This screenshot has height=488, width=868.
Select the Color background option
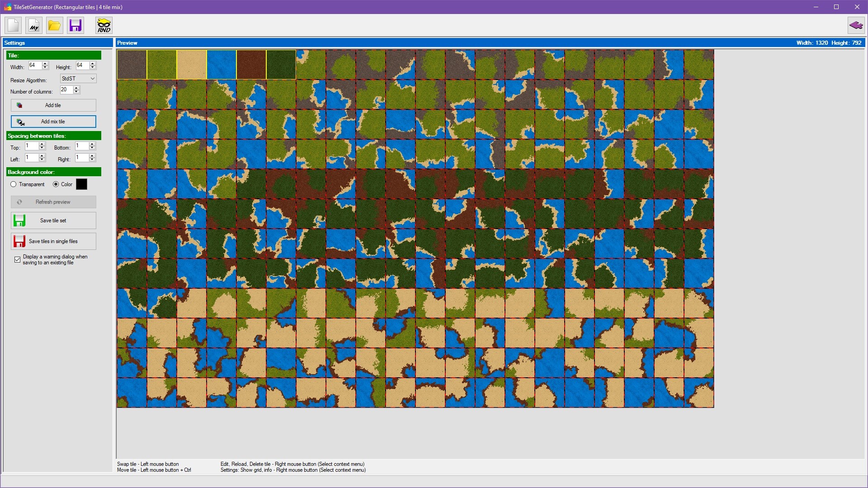[x=56, y=184]
